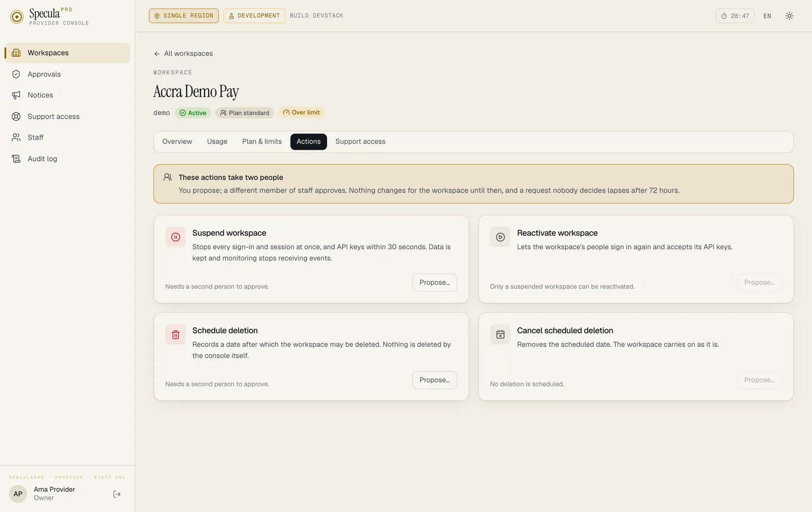The height and width of the screenshot is (512, 812).
Task: Sign out with the logout icon
Action: [117, 494]
